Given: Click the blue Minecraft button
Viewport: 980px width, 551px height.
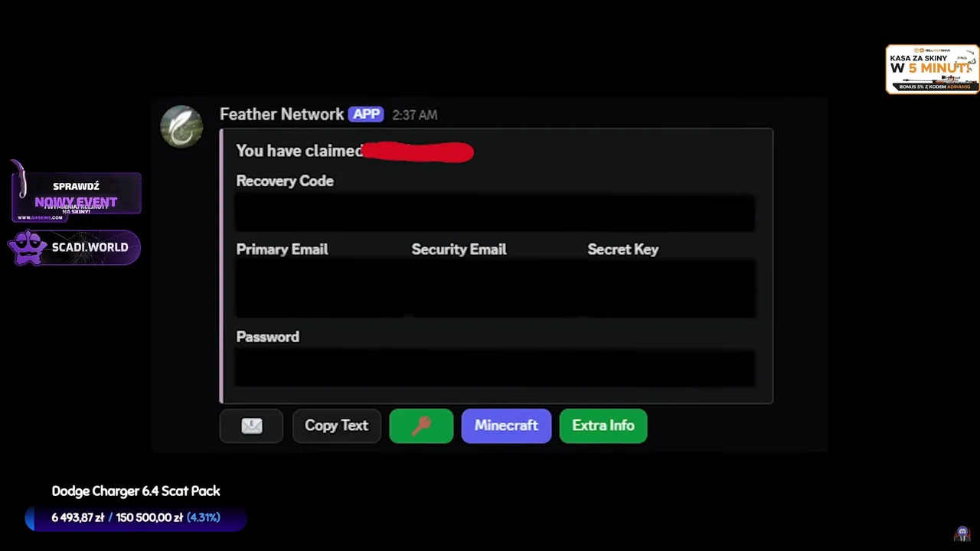Looking at the screenshot, I should pos(506,426).
